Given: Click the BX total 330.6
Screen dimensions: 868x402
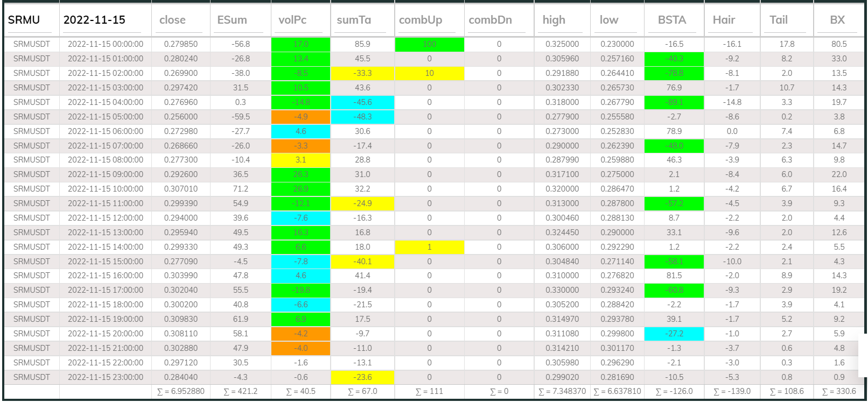Looking at the screenshot, I should click(x=839, y=391).
